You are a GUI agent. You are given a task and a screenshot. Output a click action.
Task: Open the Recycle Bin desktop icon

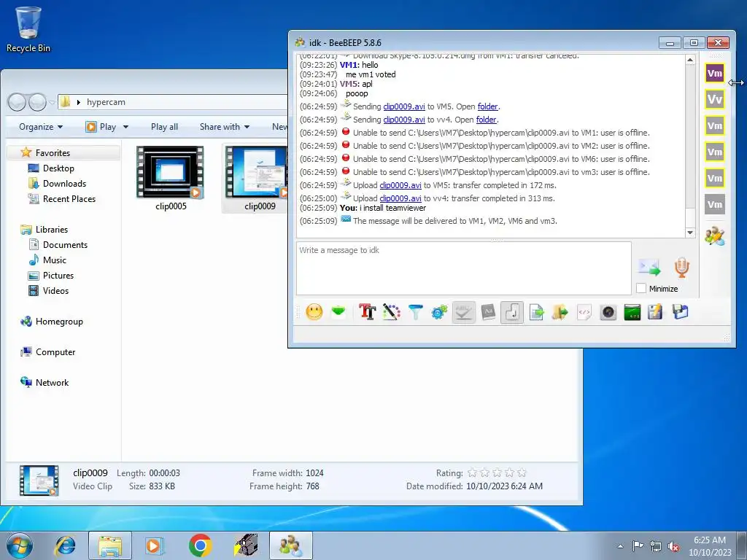click(28, 29)
